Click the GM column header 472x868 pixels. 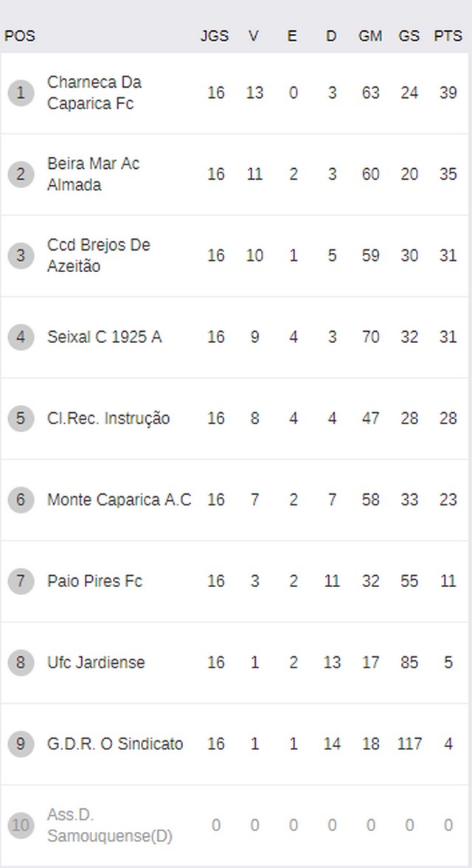point(370,36)
